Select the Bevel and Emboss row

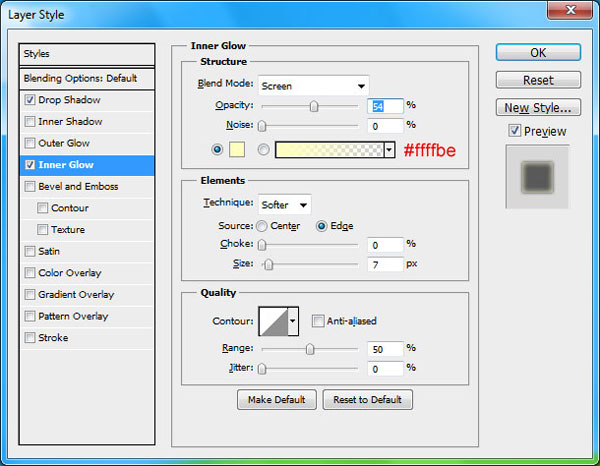coord(87,187)
